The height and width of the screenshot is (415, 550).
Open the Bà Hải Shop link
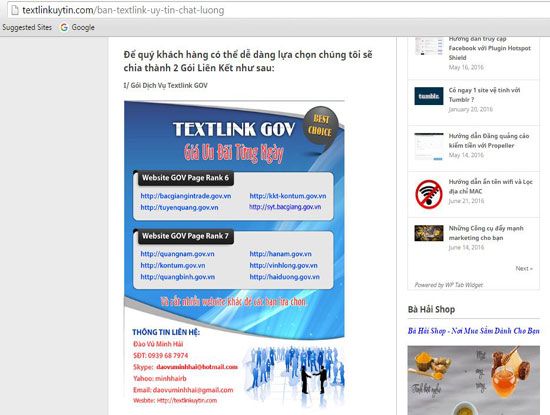(x=474, y=331)
